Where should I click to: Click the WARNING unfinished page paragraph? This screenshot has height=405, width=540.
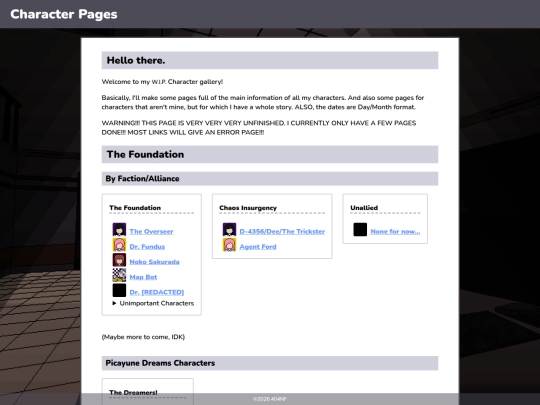[259, 127]
